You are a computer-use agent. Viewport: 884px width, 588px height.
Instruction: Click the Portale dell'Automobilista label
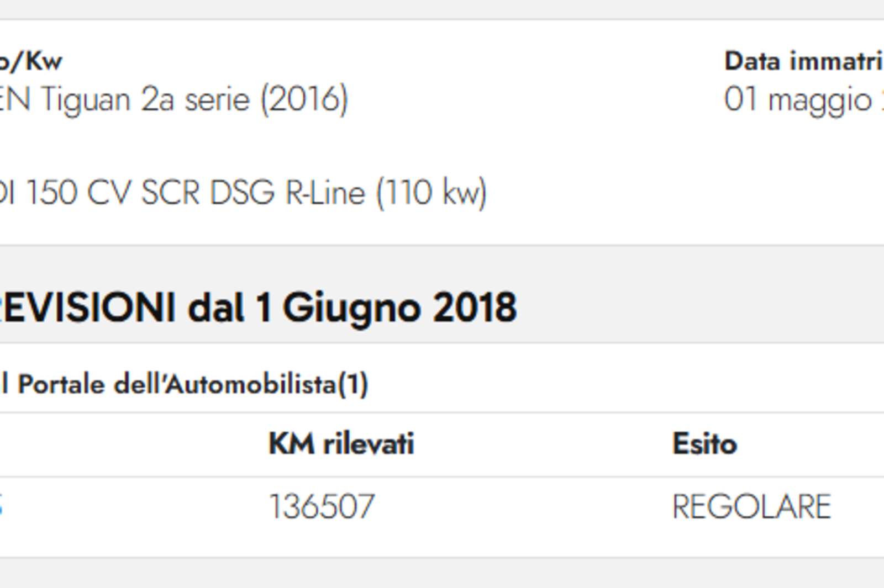click(x=177, y=384)
